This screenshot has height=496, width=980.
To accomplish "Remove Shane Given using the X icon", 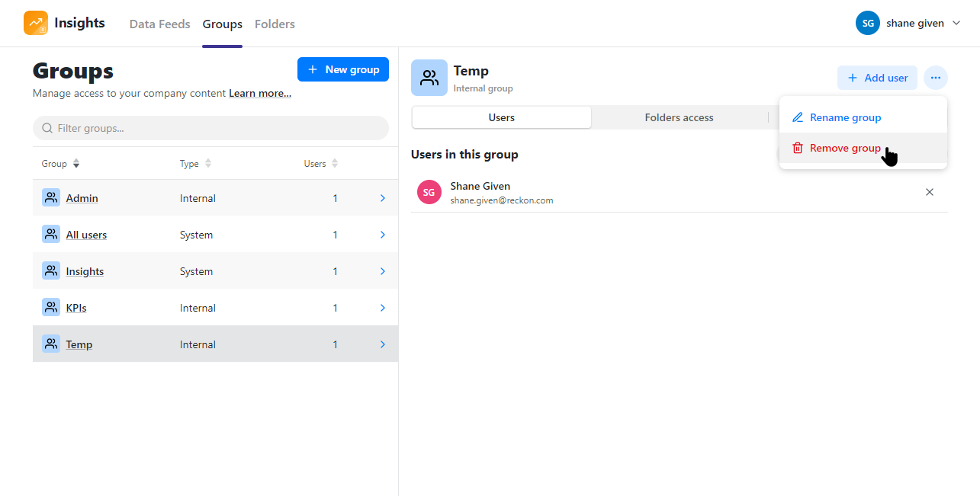I will click(x=930, y=191).
